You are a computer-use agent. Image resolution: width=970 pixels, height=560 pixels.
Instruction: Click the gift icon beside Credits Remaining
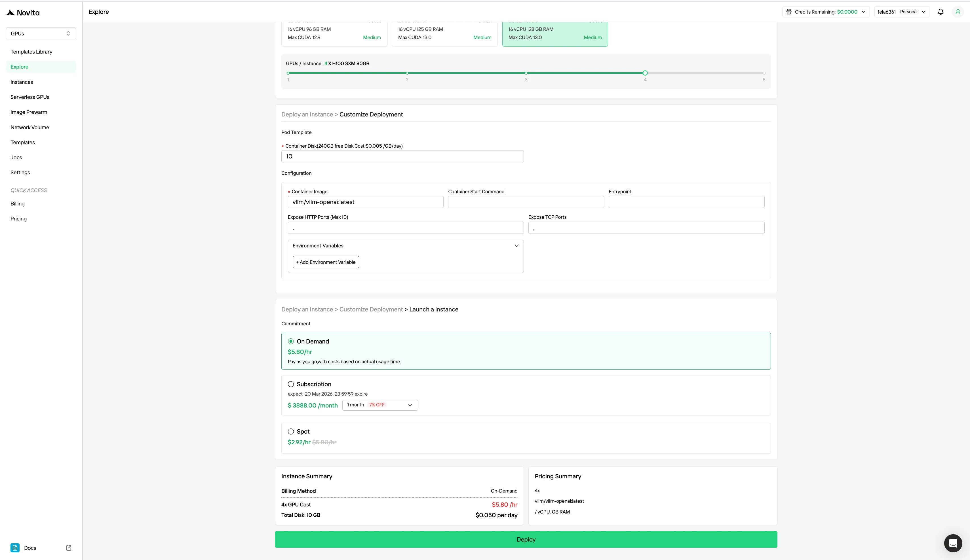pyautogui.click(x=789, y=12)
